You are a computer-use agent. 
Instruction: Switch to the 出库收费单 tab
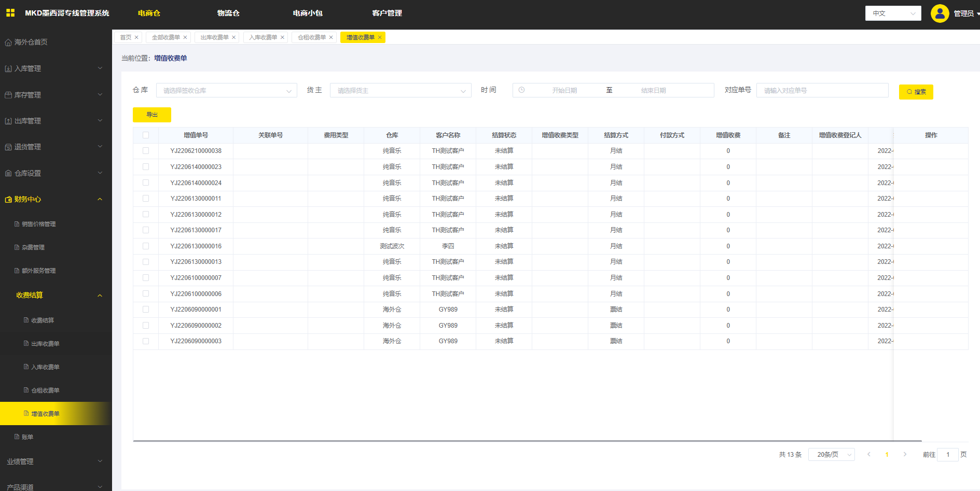214,37
